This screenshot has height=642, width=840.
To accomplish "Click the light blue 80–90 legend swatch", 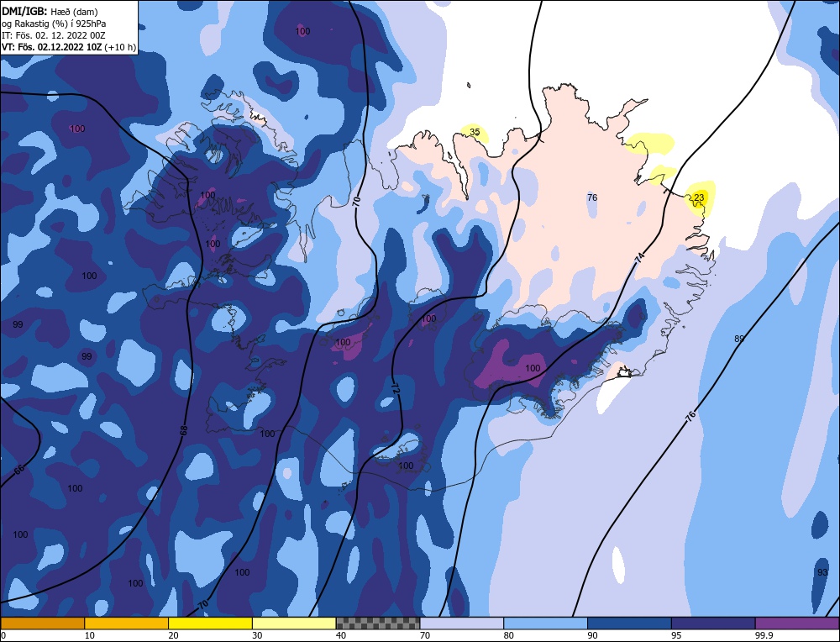I will click(x=545, y=623).
